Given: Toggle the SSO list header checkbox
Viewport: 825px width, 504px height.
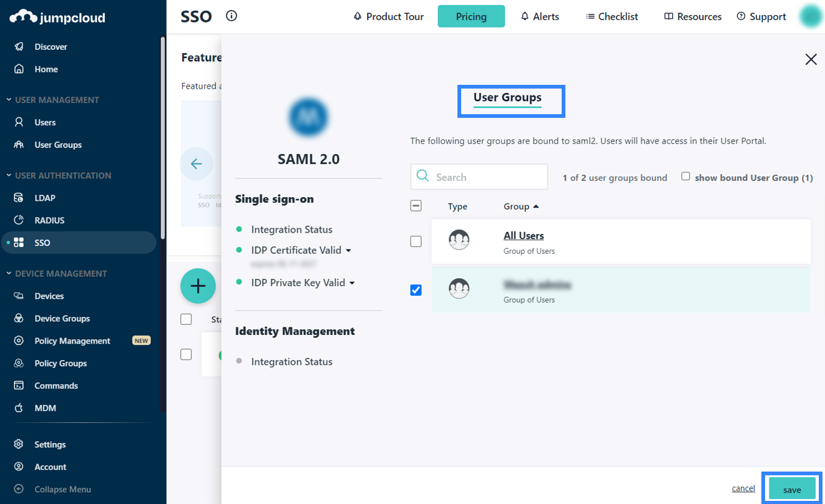Looking at the screenshot, I should tap(186, 319).
